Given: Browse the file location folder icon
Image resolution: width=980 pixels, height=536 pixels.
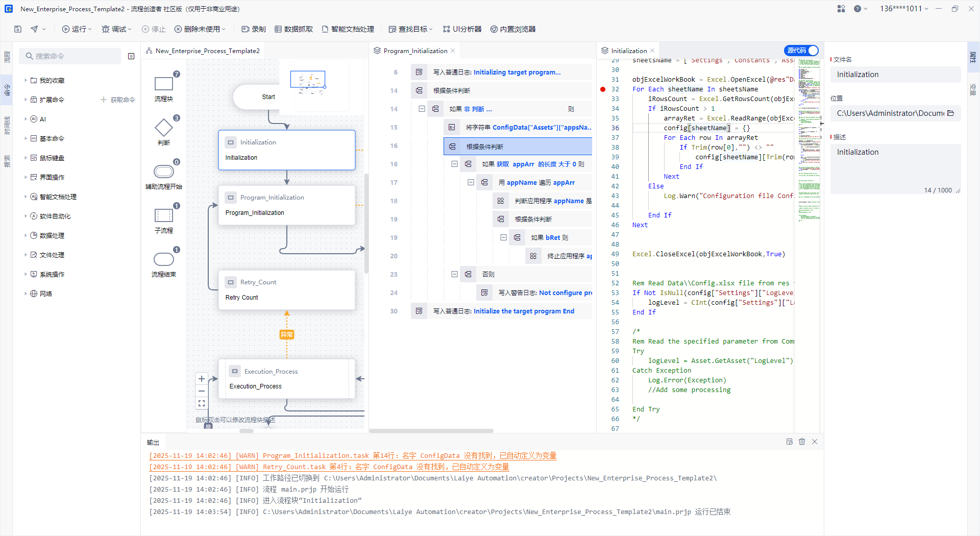Looking at the screenshot, I should pyautogui.click(x=950, y=113).
